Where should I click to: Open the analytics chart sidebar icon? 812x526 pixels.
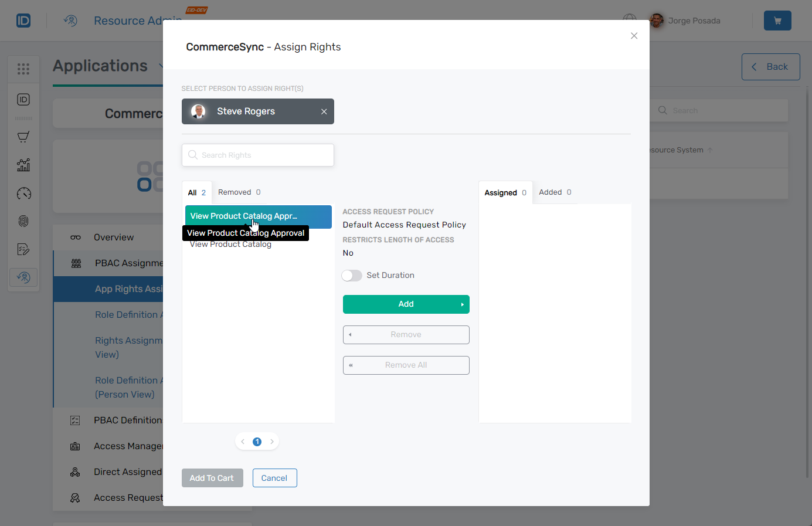[x=23, y=165]
